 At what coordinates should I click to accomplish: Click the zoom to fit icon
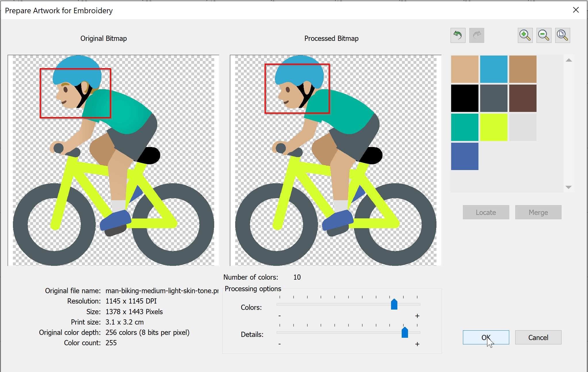(x=562, y=35)
